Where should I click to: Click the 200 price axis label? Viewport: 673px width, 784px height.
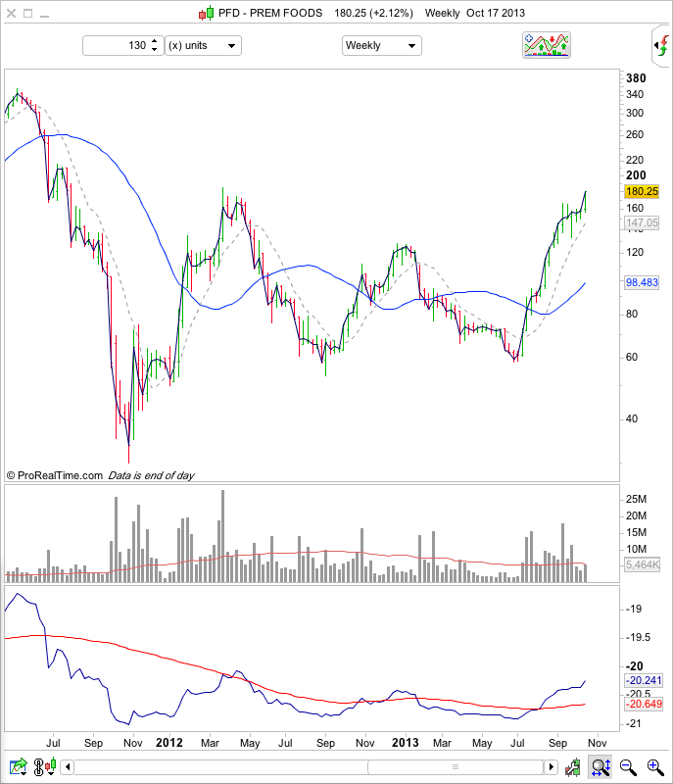click(x=636, y=175)
